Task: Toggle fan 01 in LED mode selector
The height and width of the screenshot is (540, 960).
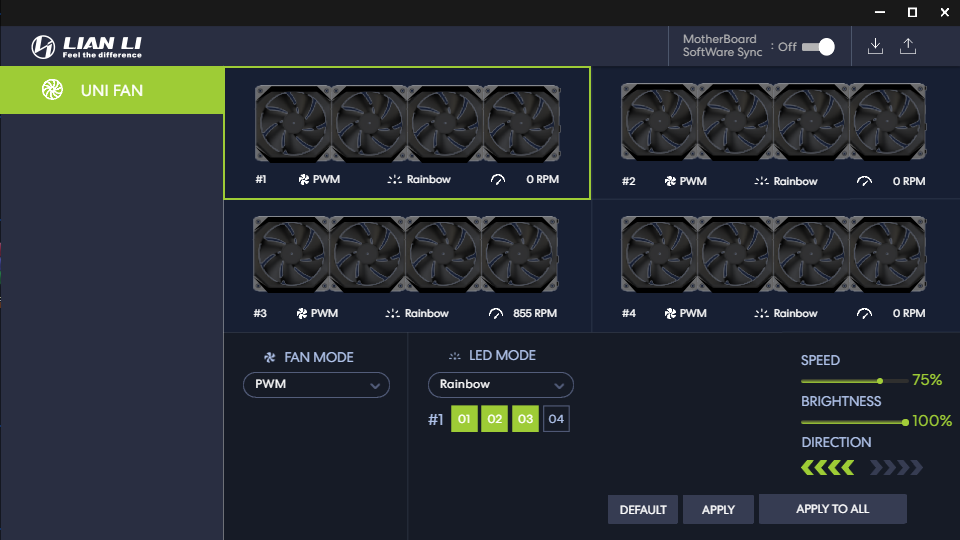Action: click(464, 419)
